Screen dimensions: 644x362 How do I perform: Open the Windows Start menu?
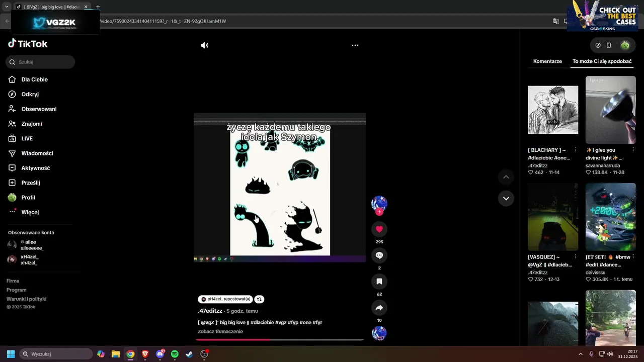coord(11,354)
